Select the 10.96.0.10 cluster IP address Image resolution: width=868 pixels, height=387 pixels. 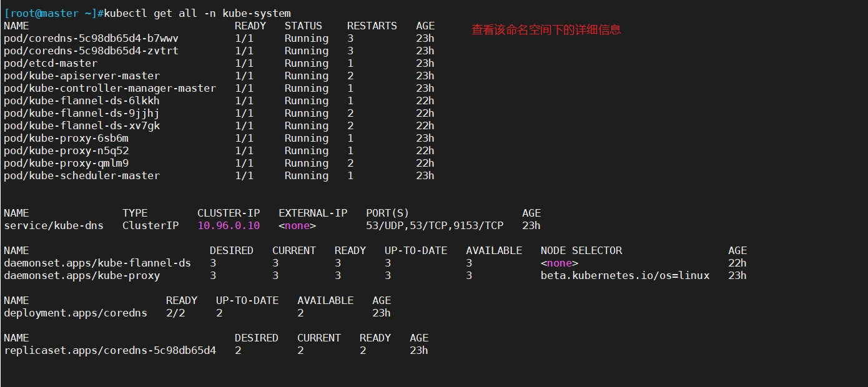(x=229, y=225)
